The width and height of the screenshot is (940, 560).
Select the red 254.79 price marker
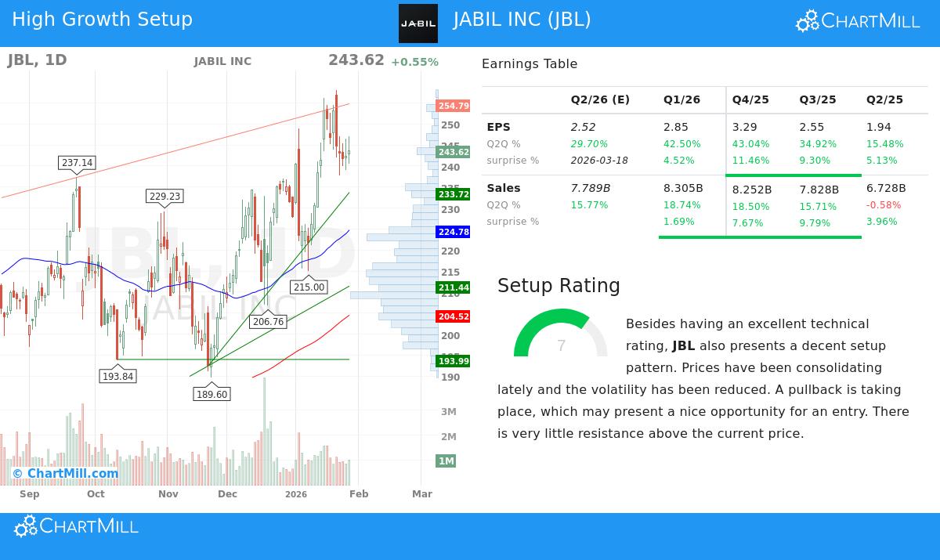click(x=452, y=105)
